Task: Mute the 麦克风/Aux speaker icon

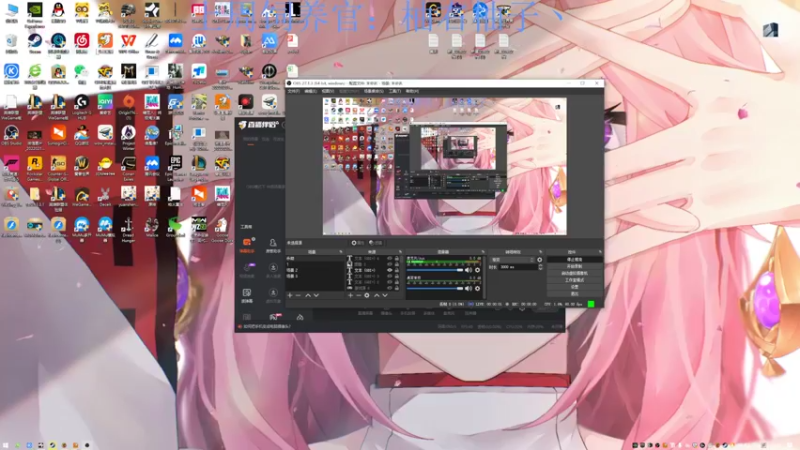Action: tap(468, 270)
